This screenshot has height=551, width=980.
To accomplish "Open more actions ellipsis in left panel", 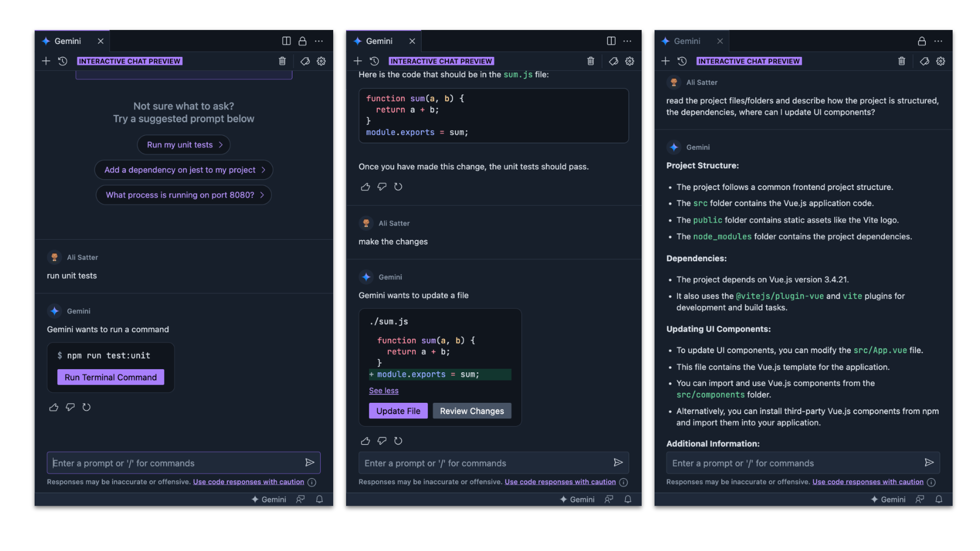I will pos(319,41).
